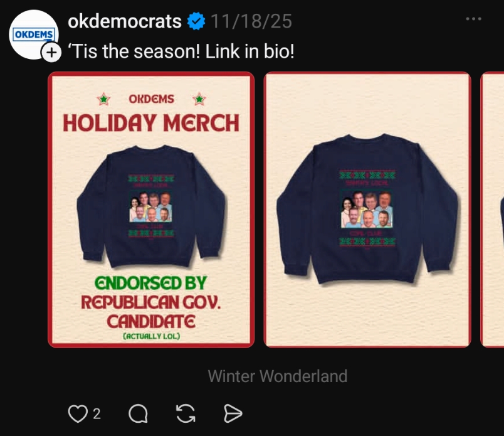
Task: Open the Winter Wonderland topic tag
Action: [x=277, y=376]
